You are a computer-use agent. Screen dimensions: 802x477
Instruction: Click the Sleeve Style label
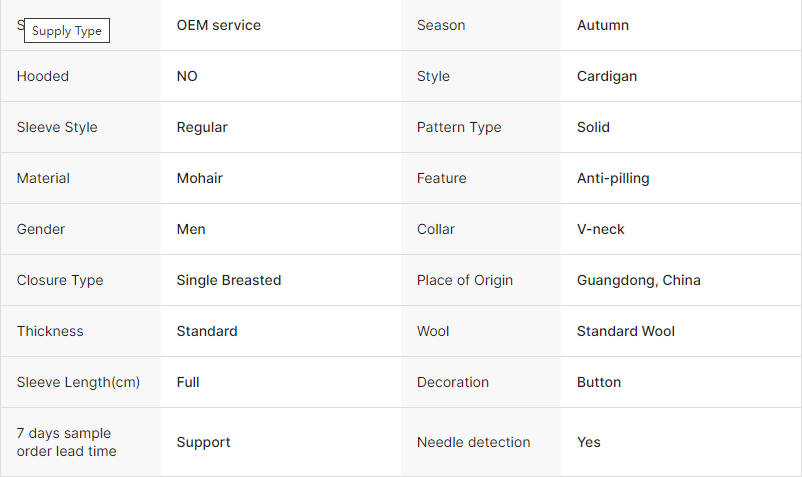tap(57, 127)
